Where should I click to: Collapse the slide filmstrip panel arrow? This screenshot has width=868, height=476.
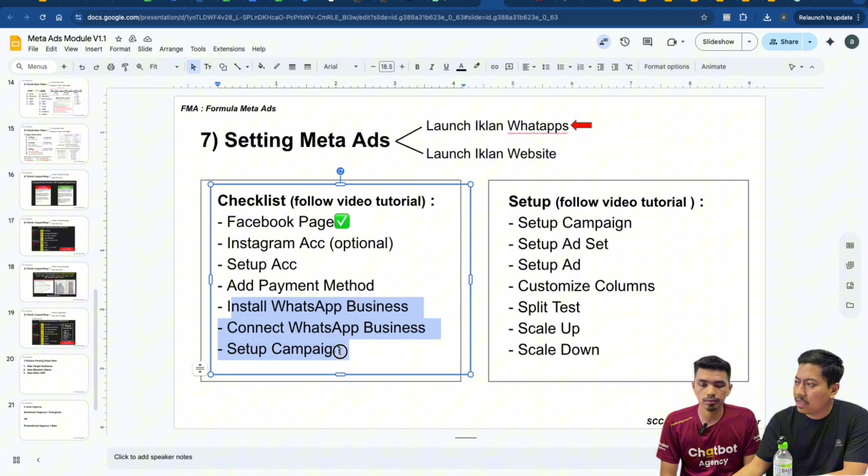tap(38, 460)
